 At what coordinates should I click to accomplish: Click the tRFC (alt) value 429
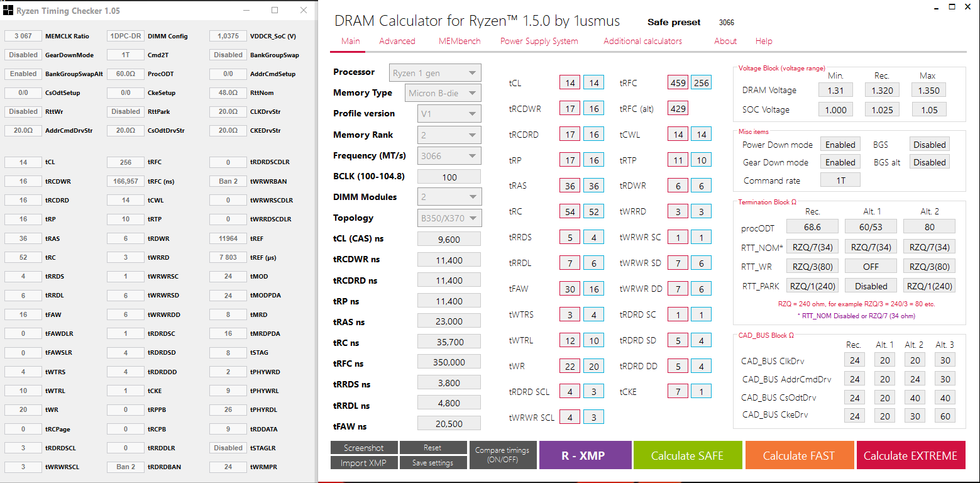pos(678,108)
